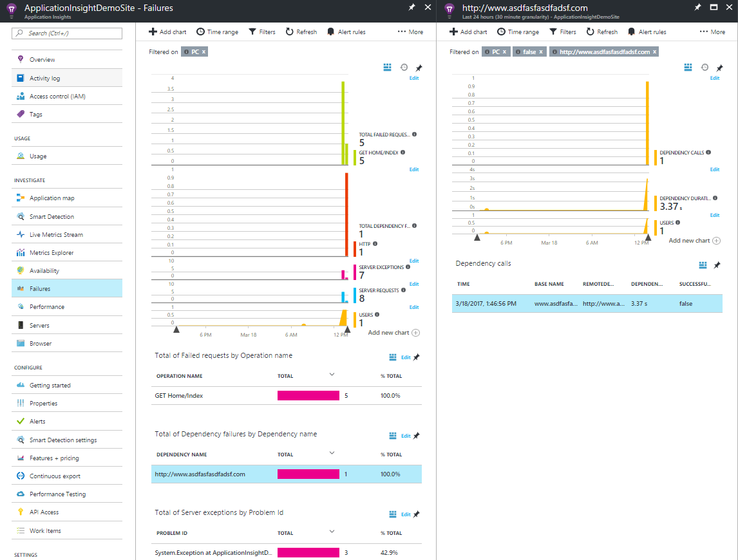Open Filters in dependency blade
738x560 pixels.
[562, 32]
